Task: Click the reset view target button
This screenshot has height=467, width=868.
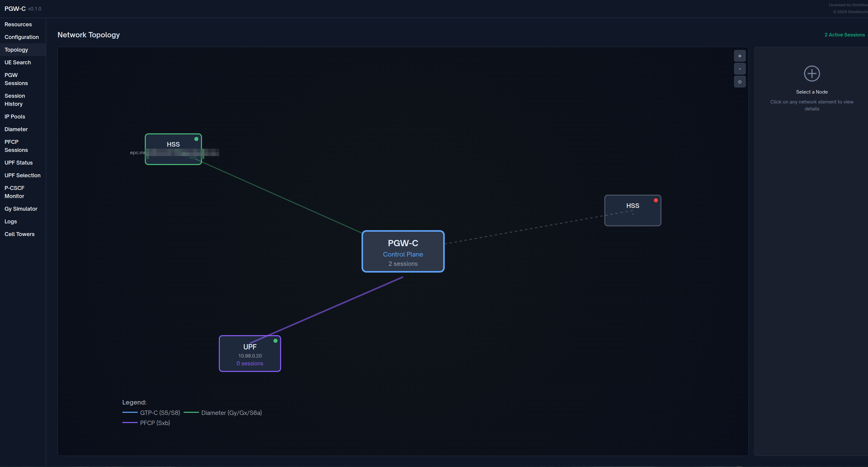Action: coord(740,82)
